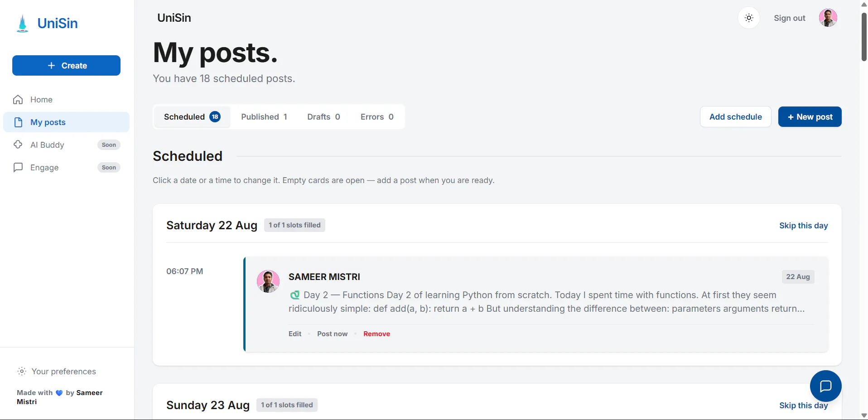Viewport: 868px width, 420px height.
Task: Click the Saturday 22 Aug heading
Action: click(212, 226)
